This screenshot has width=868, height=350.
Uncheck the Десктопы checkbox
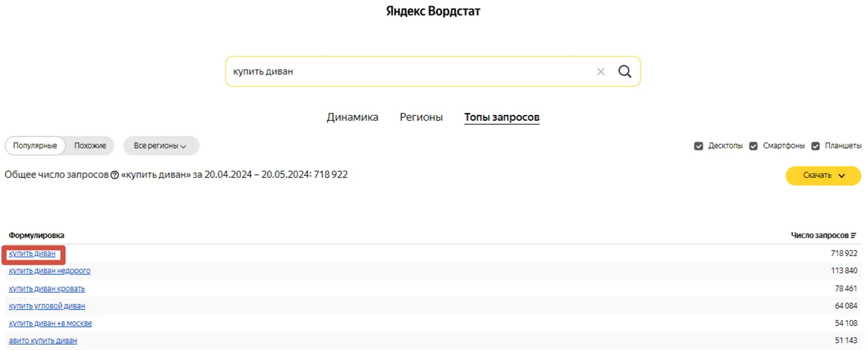tap(699, 146)
